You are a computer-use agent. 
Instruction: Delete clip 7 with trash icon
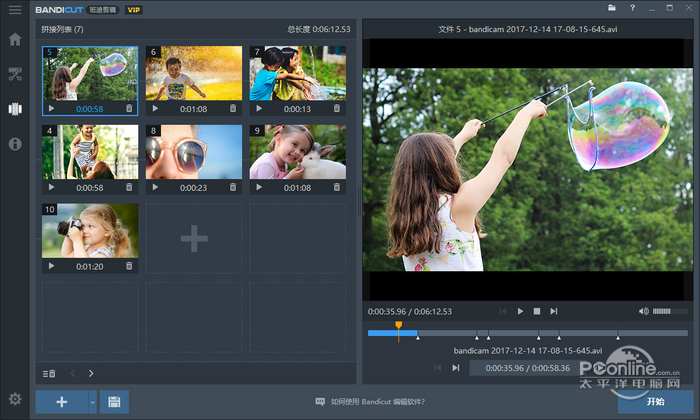coord(337,108)
